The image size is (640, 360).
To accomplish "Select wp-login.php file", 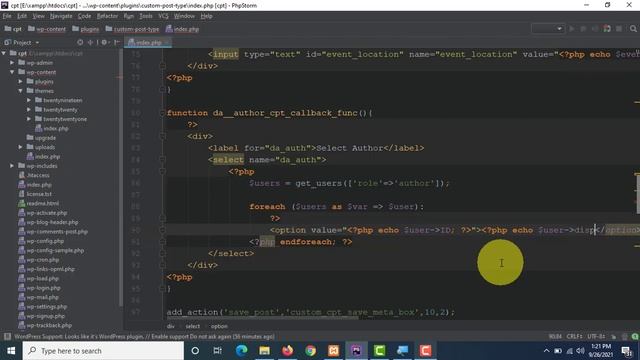I will coord(39,288).
